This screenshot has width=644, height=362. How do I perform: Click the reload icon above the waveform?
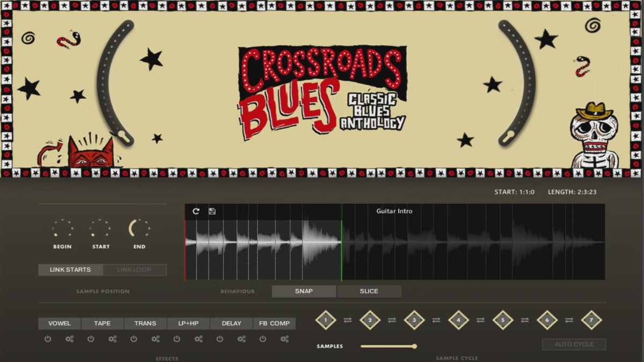(196, 211)
